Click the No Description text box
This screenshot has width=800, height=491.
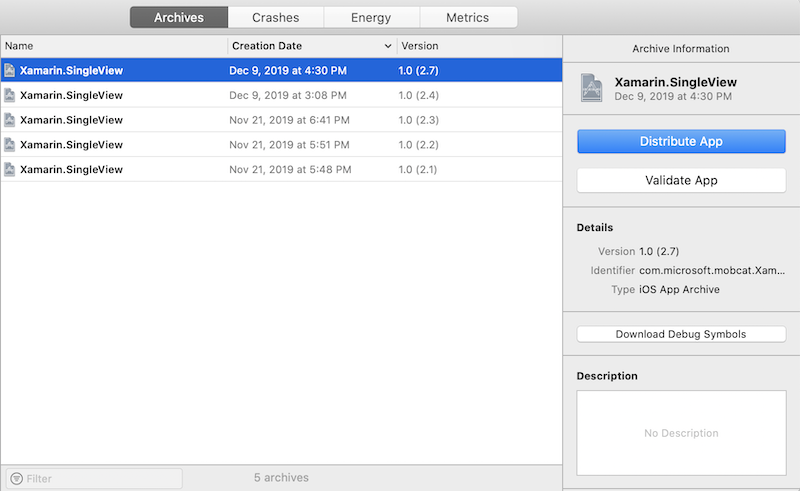[681, 433]
